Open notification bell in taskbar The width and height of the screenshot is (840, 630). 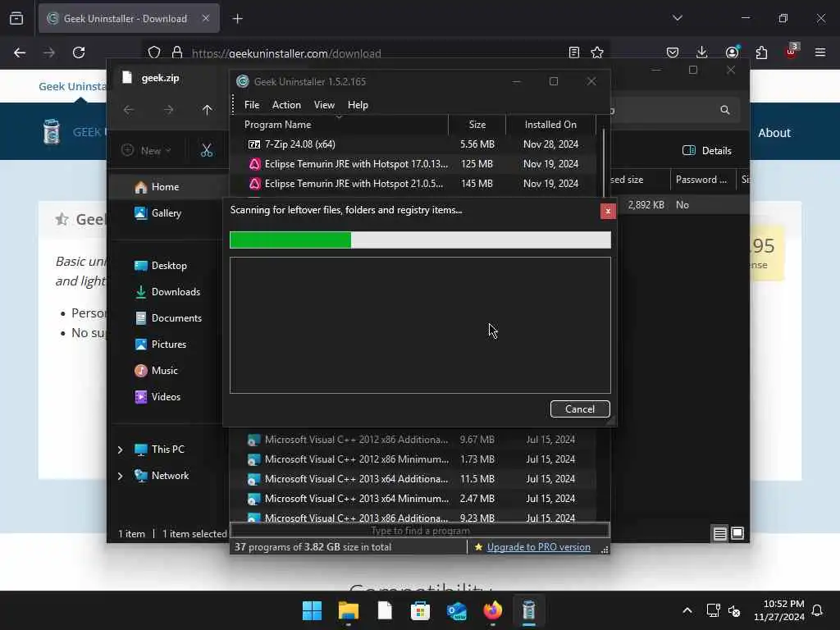[x=817, y=610]
